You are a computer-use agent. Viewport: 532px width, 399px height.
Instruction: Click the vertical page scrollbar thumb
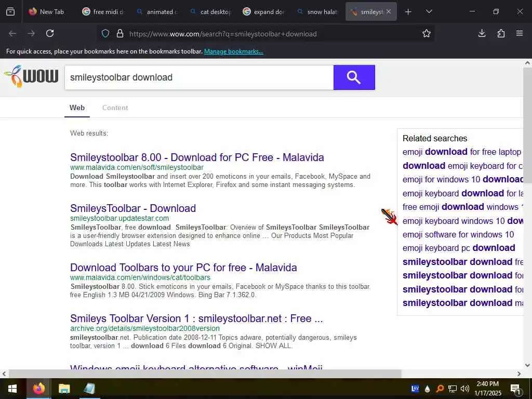527,126
